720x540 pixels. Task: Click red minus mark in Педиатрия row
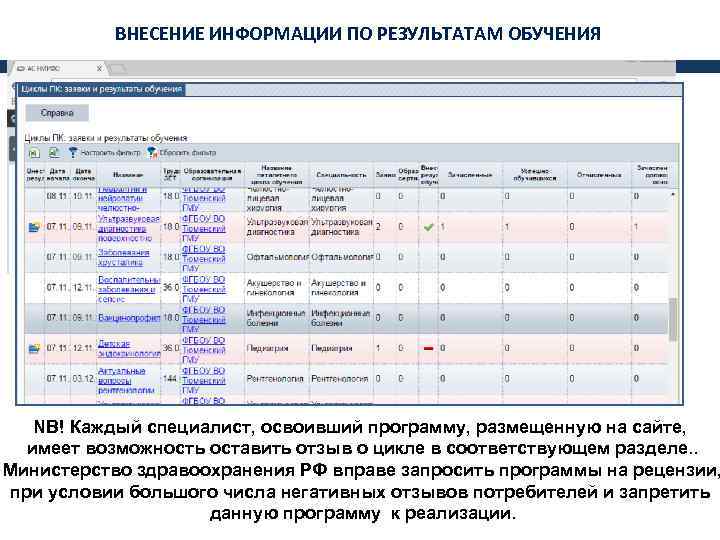(428, 349)
